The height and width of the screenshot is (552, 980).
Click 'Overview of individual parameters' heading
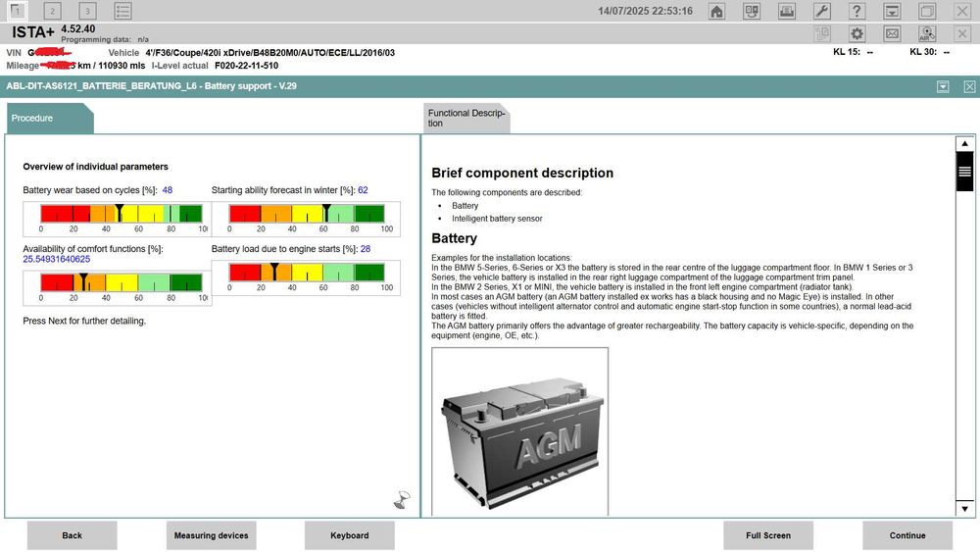[96, 167]
